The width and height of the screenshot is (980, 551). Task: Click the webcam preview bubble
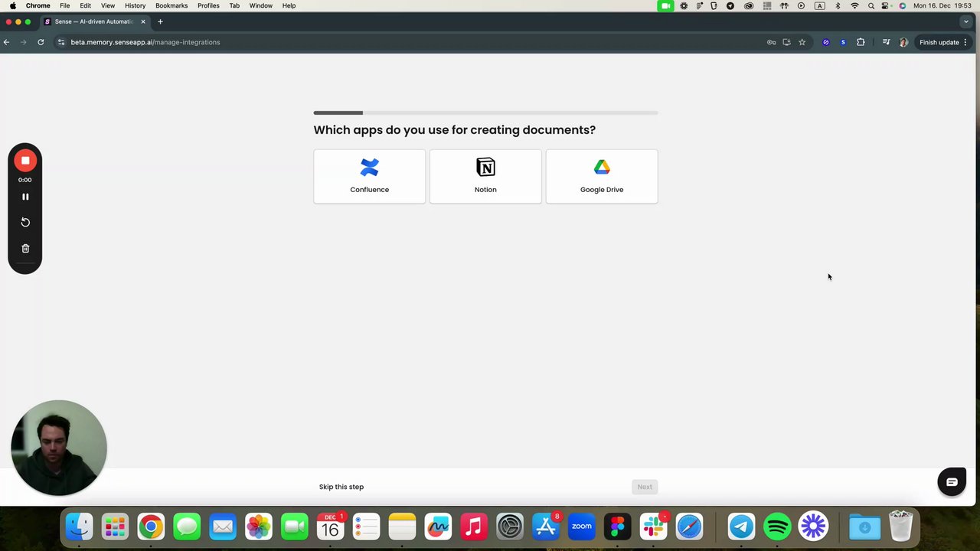point(59,448)
